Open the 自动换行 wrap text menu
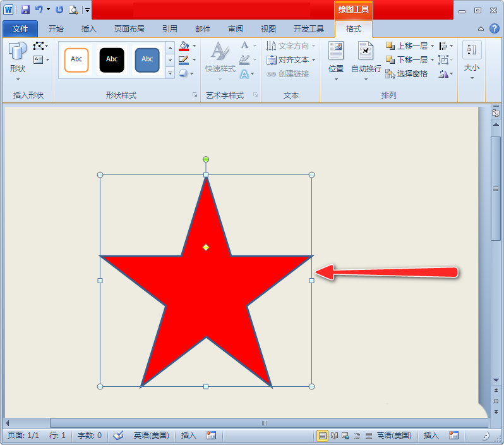The image size is (504, 445). [x=366, y=61]
